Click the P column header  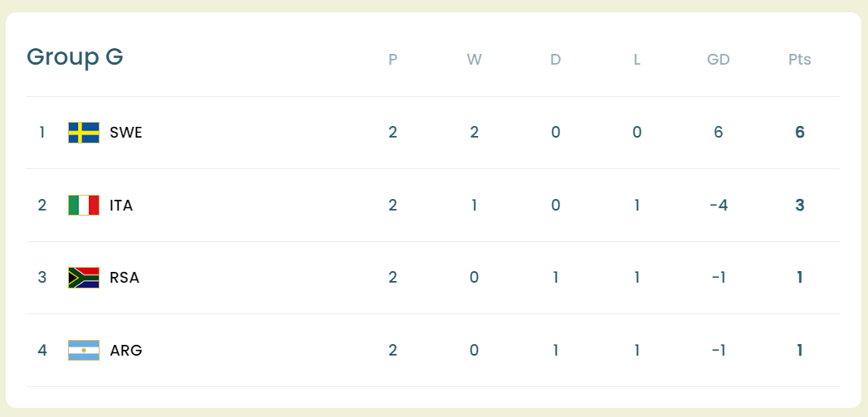(393, 60)
